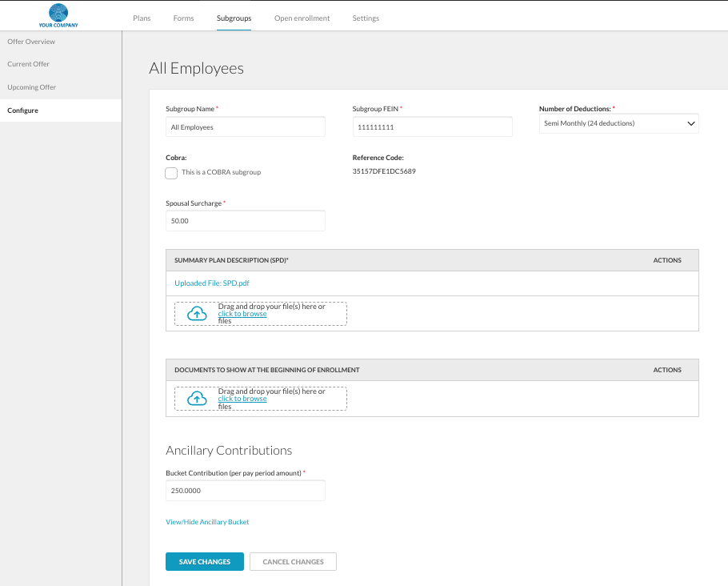Edit the Spousal Surcharge field
The width and height of the screenshot is (728, 586).
pyautogui.click(x=246, y=221)
